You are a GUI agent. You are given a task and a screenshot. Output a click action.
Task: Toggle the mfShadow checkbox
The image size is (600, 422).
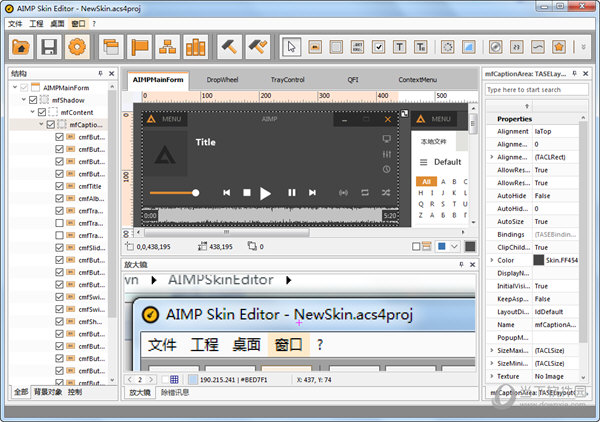click(x=33, y=100)
